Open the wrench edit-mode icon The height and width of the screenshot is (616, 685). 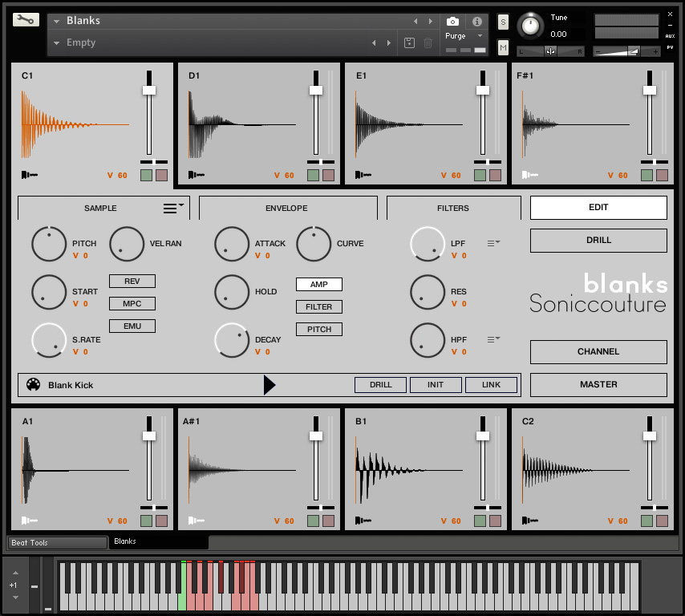pos(26,20)
